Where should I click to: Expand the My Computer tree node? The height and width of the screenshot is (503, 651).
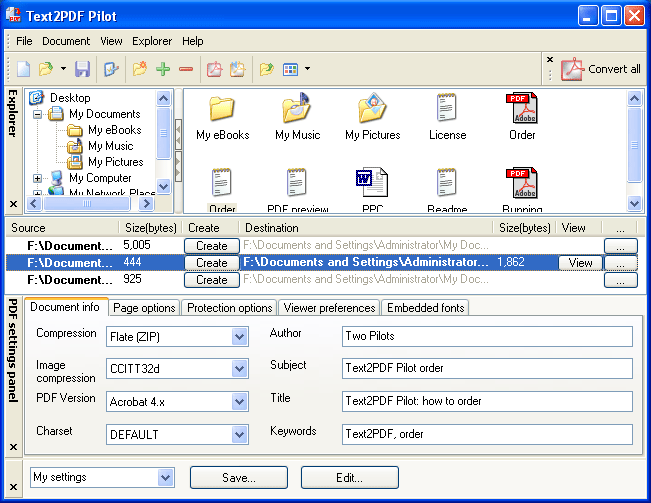(x=37, y=178)
